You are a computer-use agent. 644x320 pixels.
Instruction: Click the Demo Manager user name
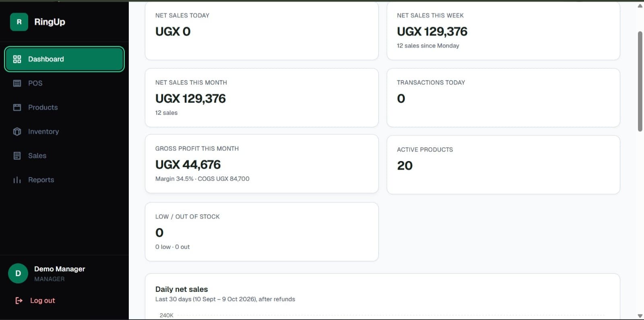60,269
